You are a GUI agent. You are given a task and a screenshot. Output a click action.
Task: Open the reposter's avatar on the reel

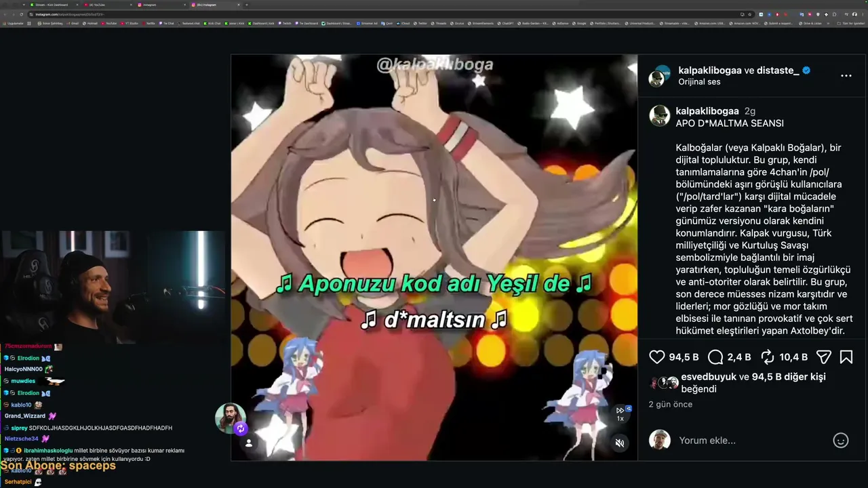231,418
